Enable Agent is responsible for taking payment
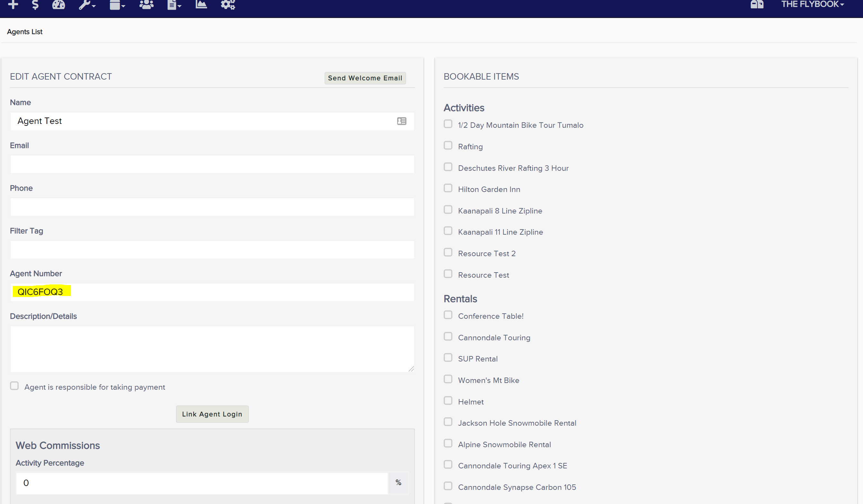The height and width of the screenshot is (504, 863). coord(14,386)
